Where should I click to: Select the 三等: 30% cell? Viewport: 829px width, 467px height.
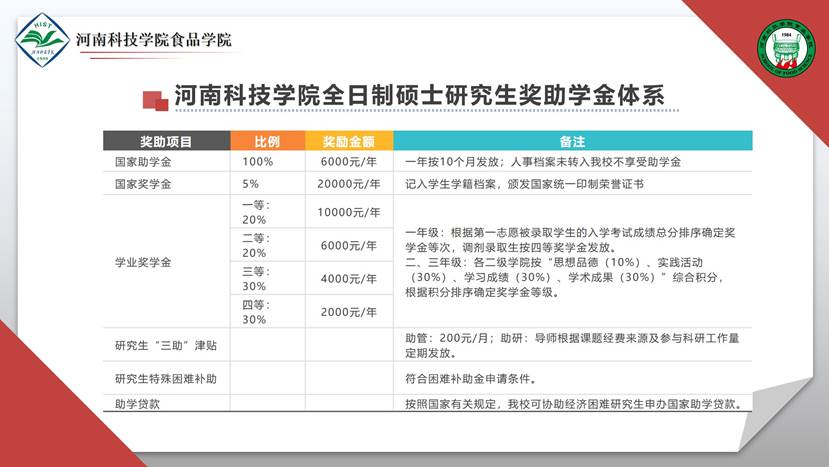pos(256,279)
